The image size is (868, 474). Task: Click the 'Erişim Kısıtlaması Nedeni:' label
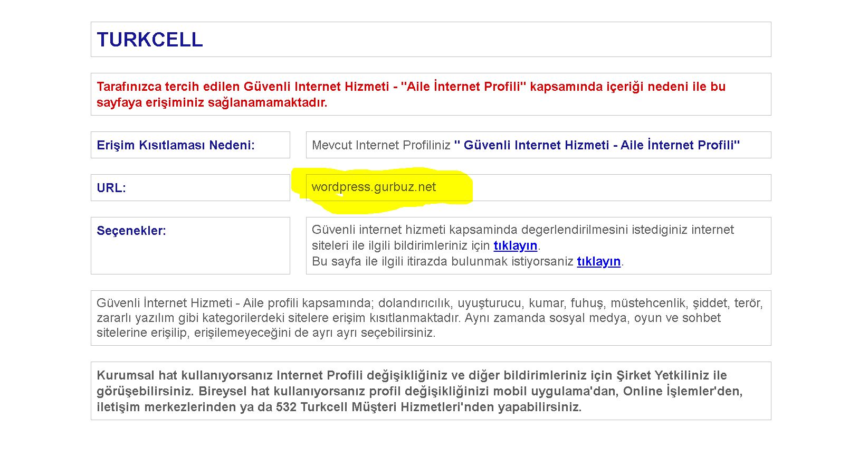(176, 145)
